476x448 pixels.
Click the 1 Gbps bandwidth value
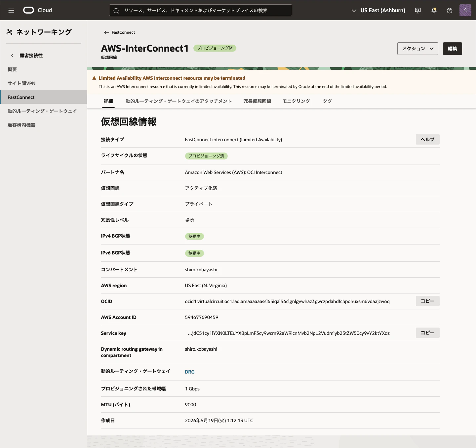[192, 389]
